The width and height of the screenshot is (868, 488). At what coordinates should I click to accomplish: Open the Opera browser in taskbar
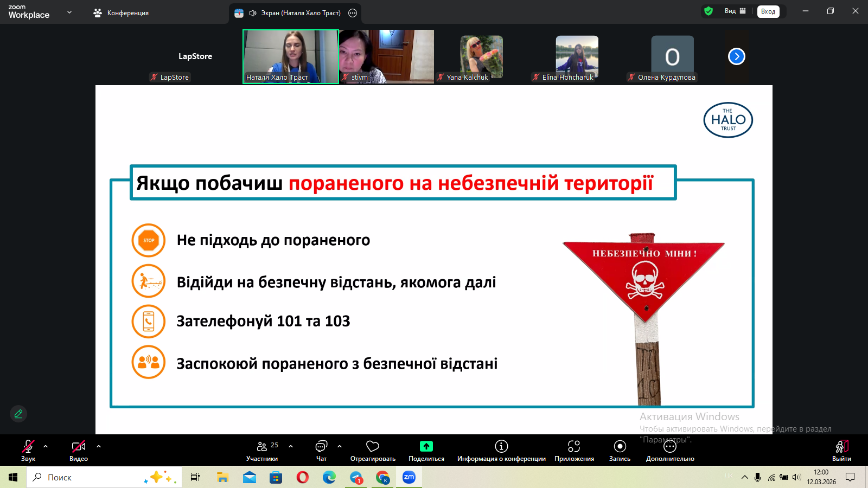[303, 477]
